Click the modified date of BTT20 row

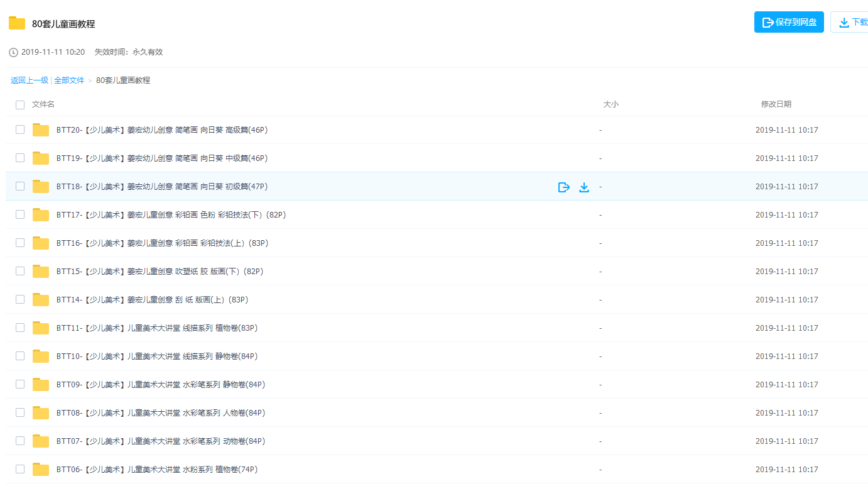pyautogui.click(x=787, y=130)
